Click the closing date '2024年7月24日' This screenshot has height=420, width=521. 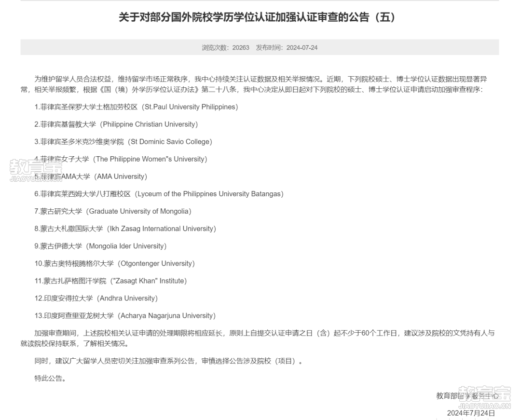pos(471,413)
